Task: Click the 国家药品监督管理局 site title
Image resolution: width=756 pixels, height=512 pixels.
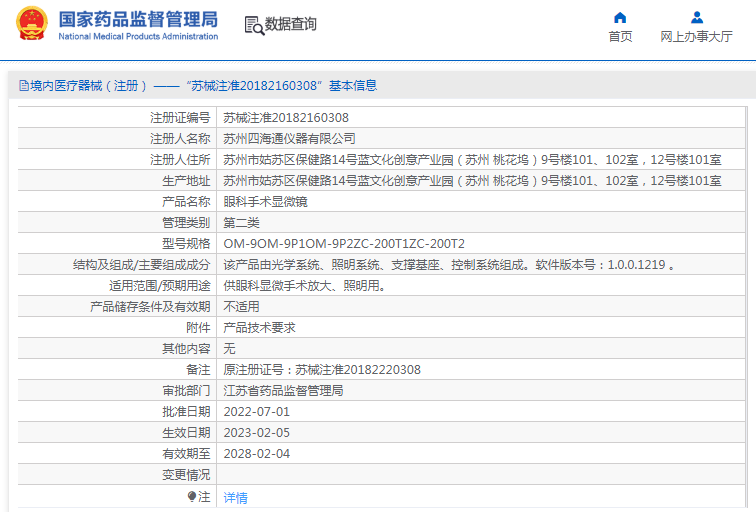Action: [138, 18]
